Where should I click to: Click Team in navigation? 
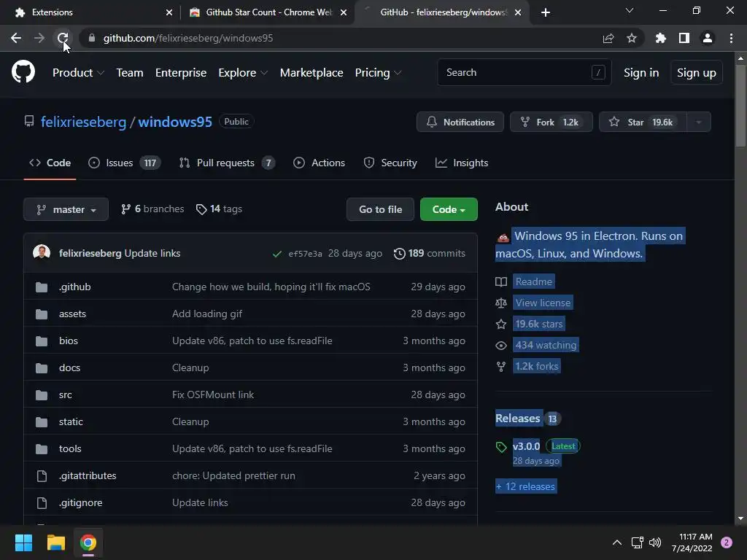(x=130, y=73)
